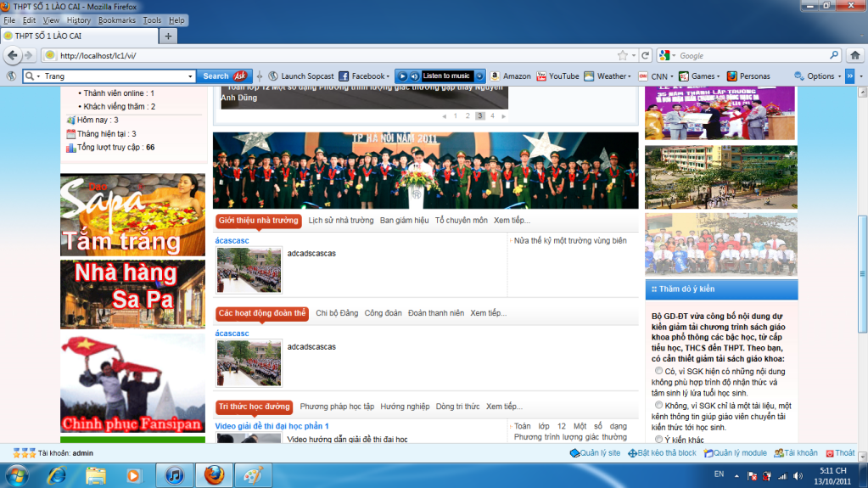Open the Firefox home page icon
The height and width of the screenshot is (488, 868).
[x=854, y=55]
